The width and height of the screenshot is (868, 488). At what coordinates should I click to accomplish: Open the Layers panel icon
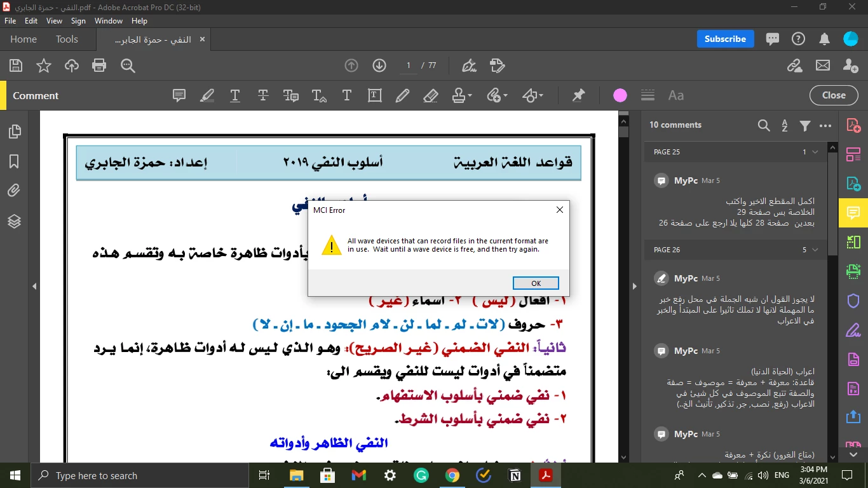click(14, 221)
